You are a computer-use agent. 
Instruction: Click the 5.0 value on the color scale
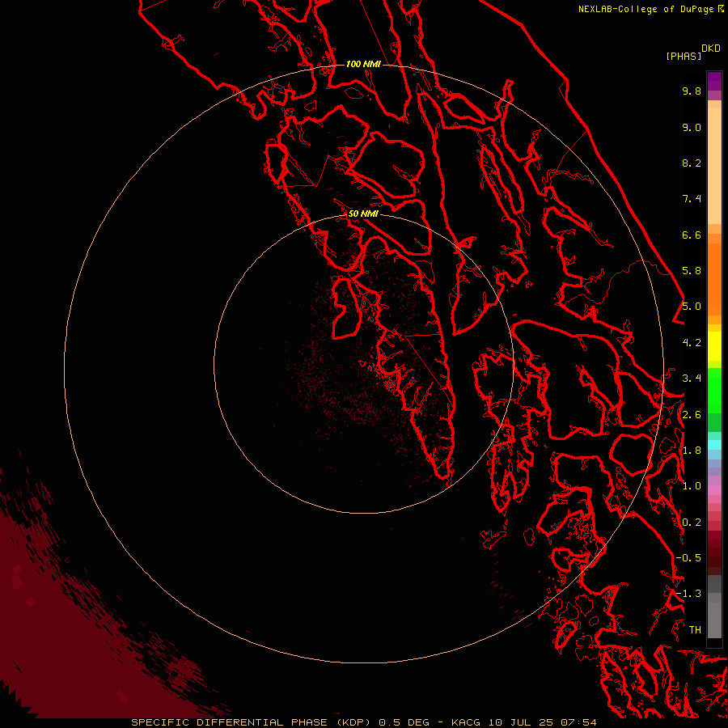pyautogui.click(x=692, y=307)
